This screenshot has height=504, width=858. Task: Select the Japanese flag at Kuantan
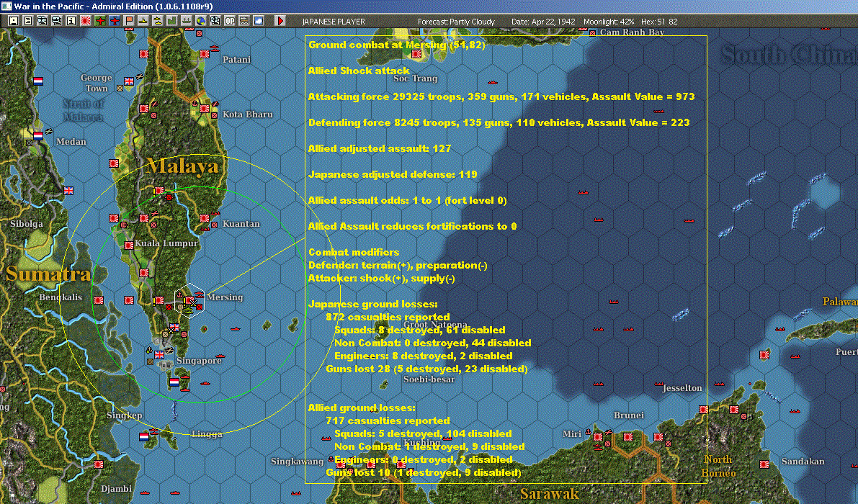204,217
